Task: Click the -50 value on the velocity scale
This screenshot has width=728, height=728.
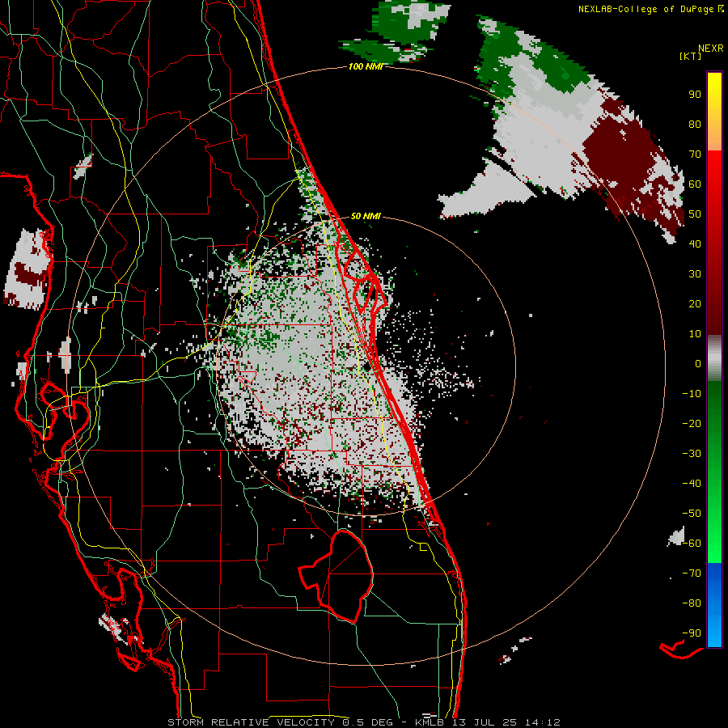Action: [692, 514]
